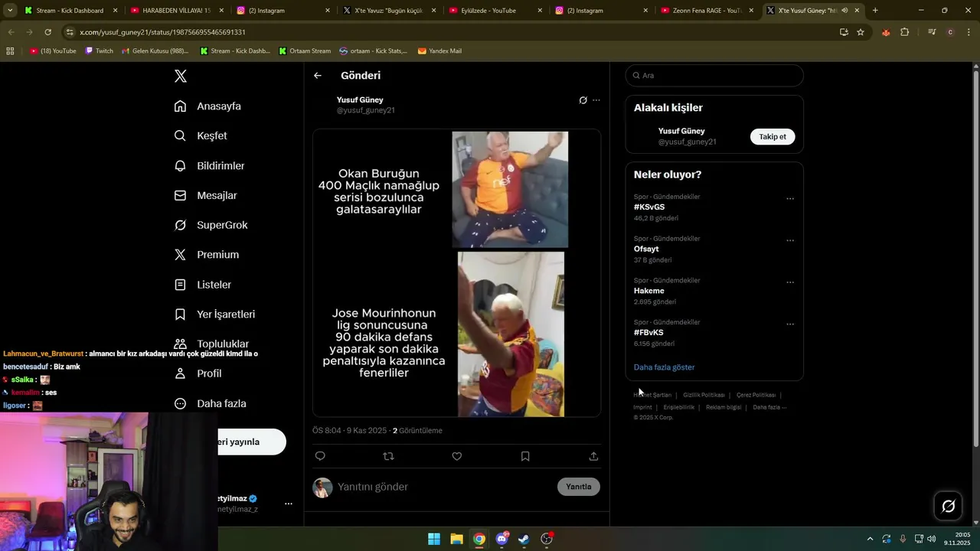Bookmark the post with bookmark icon

click(525, 456)
